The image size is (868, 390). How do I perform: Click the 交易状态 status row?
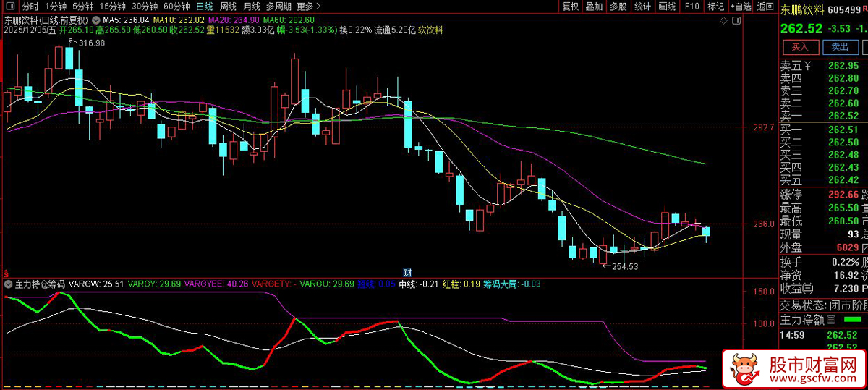pyautogui.click(x=822, y=305)
